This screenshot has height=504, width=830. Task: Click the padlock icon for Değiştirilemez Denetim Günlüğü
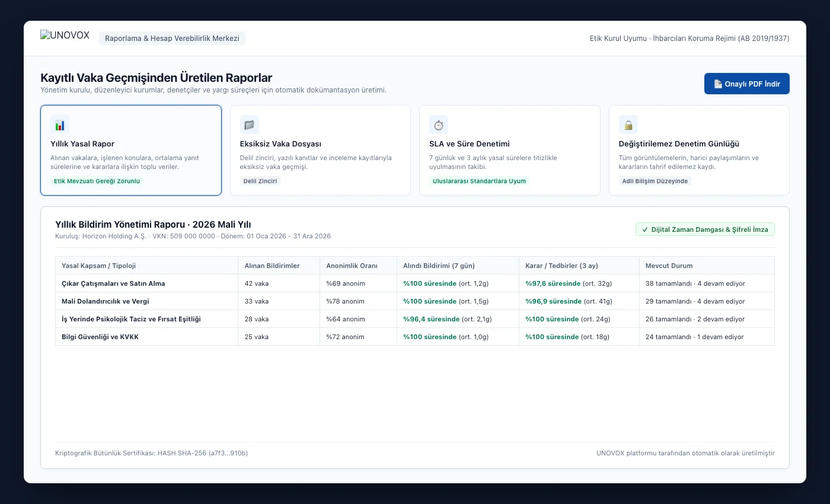[x=628, y=125]
